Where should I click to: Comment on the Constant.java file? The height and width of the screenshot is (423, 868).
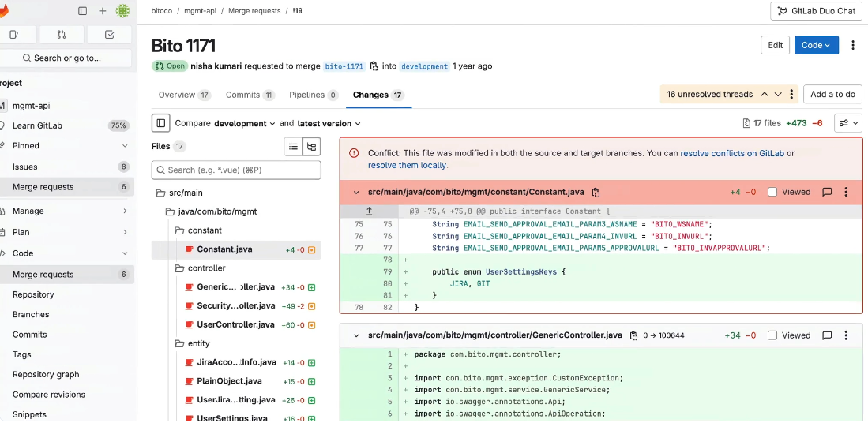pyautogui.click(x=827, y=192)
